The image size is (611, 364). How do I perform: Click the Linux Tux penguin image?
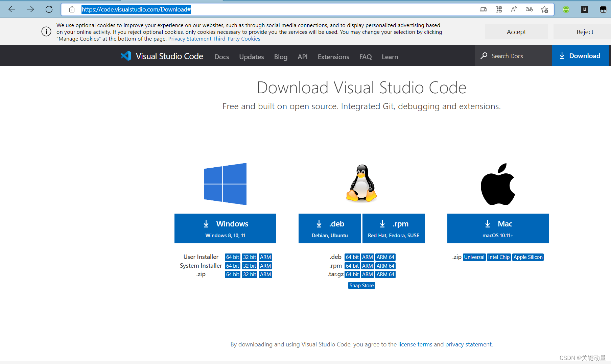point(361,184)
